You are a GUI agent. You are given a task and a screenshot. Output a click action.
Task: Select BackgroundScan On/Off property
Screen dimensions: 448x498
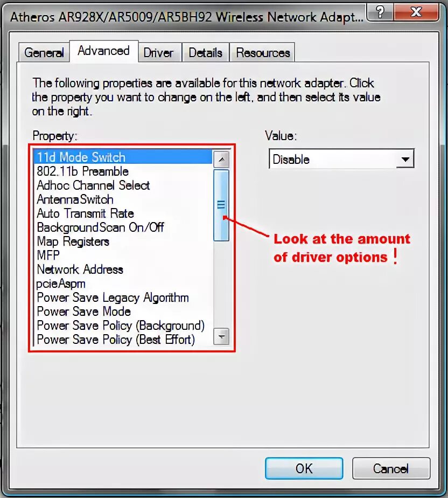(123, 227)
